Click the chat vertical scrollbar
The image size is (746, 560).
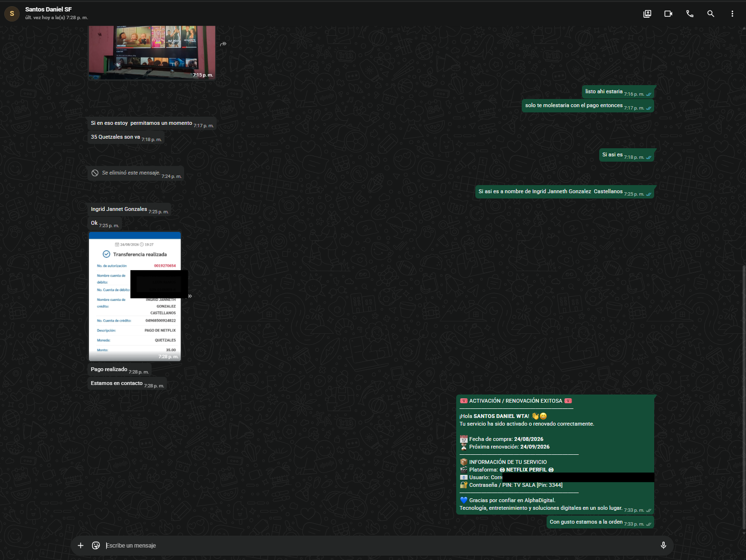744,396
